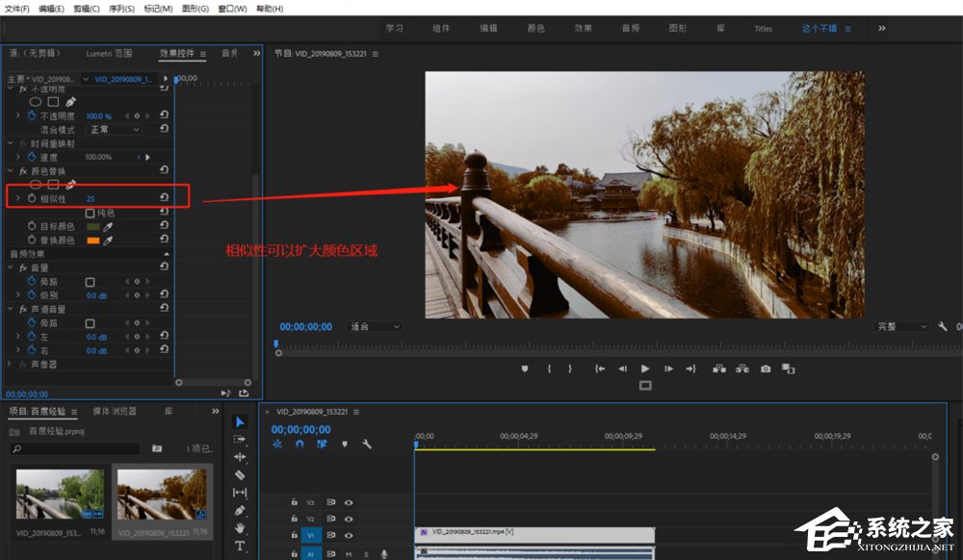
Task: Enable the 纯色 checkbox
Action: [x=91, y=213]
